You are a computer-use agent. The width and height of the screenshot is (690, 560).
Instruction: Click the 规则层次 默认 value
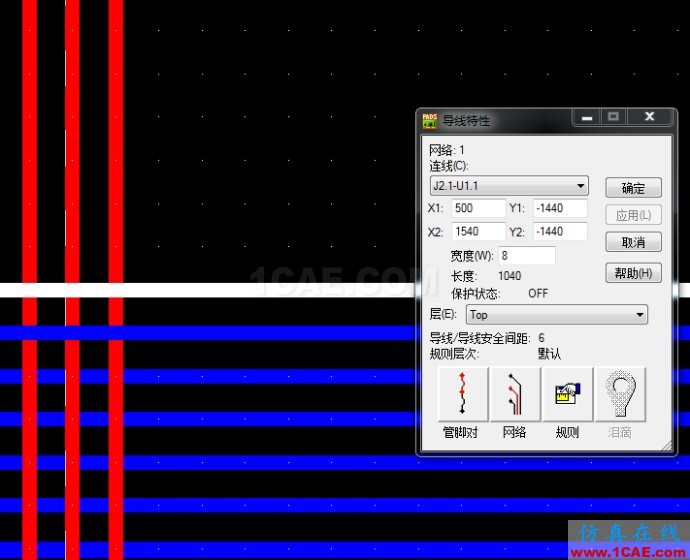click(x=549, y=354)
